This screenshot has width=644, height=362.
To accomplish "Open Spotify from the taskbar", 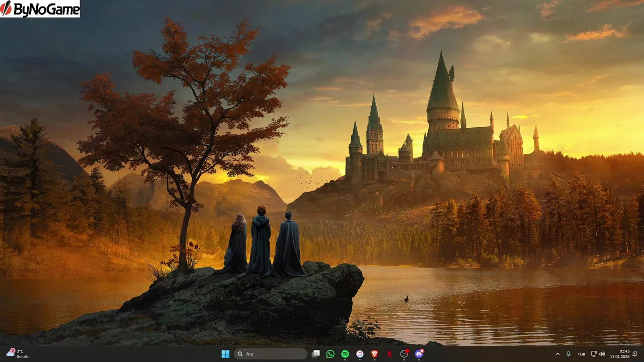I will 345,354.
